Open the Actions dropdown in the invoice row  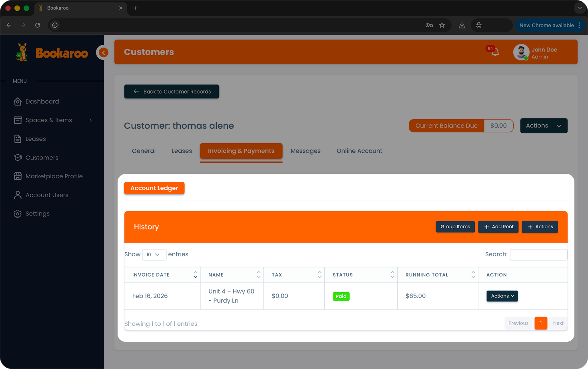point(502,296)
